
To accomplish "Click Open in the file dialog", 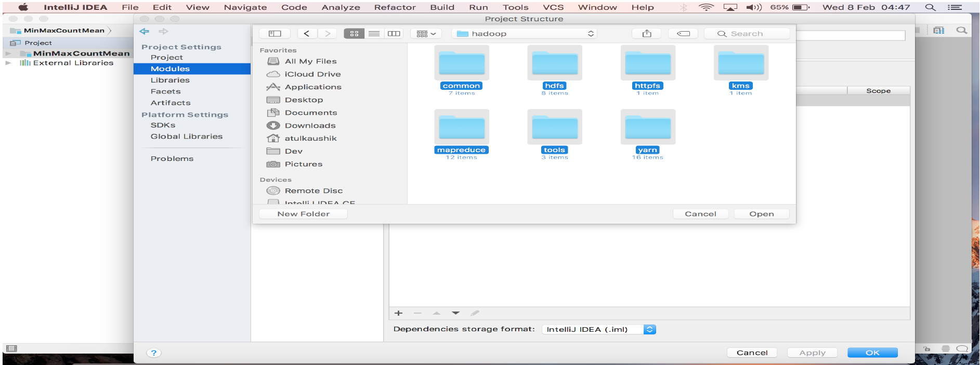I will [762, 214].
